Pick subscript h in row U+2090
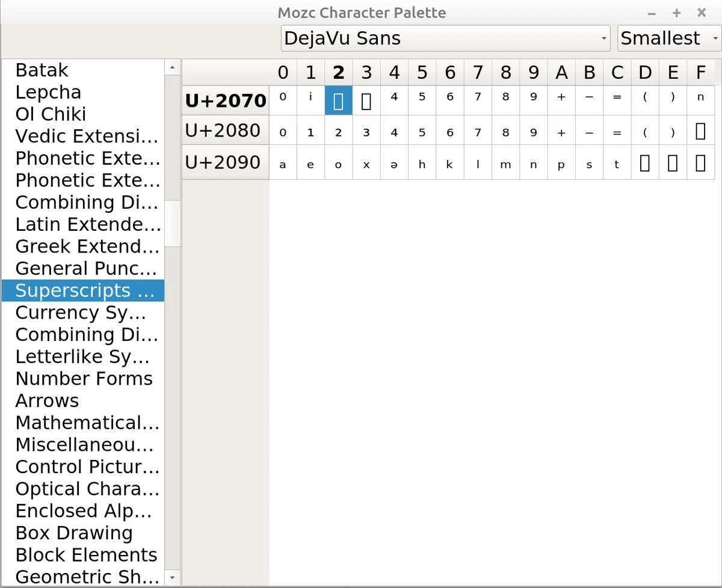 pos(422,163)
